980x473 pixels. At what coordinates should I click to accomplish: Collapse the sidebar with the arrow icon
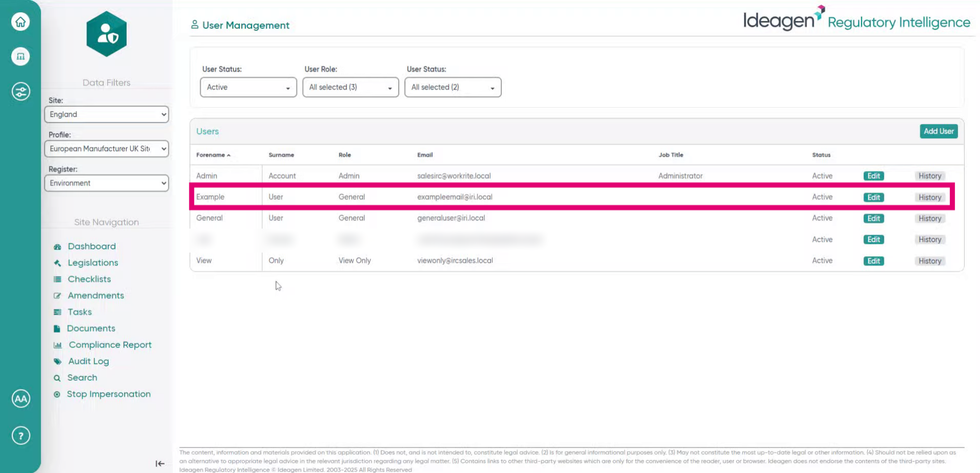point(160,463)
